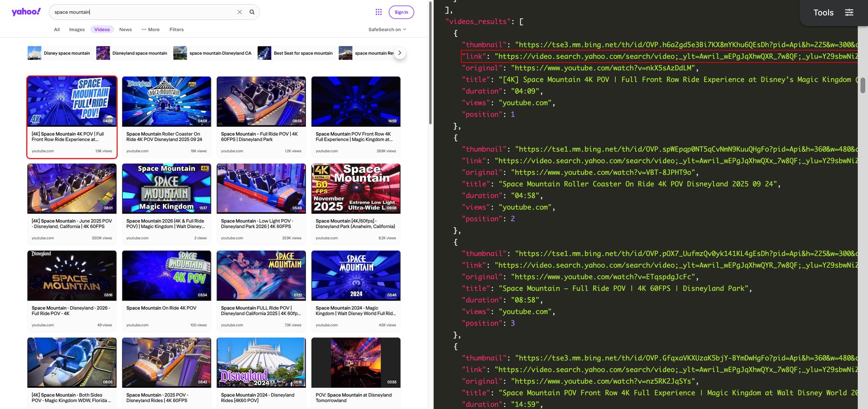The height and width of the screenshot is (409, 868).
Task: Open the Tools panel button
Action: (x=823, y=13)
